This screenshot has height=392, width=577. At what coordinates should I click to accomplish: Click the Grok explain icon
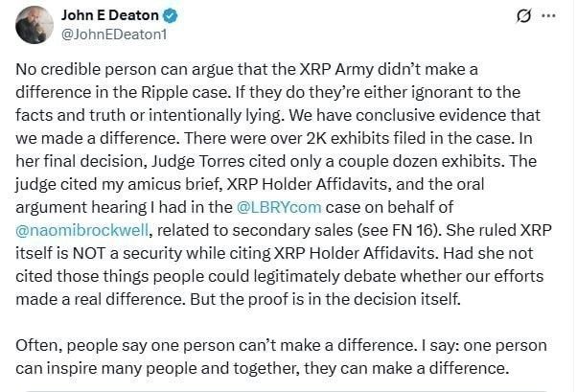(x=524, y=16)
